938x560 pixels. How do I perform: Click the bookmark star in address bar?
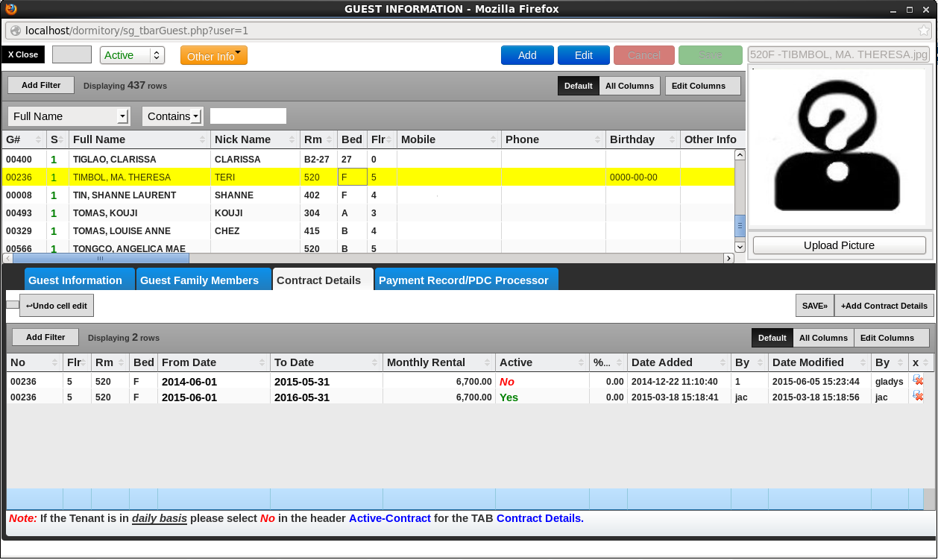coord(924,31)
